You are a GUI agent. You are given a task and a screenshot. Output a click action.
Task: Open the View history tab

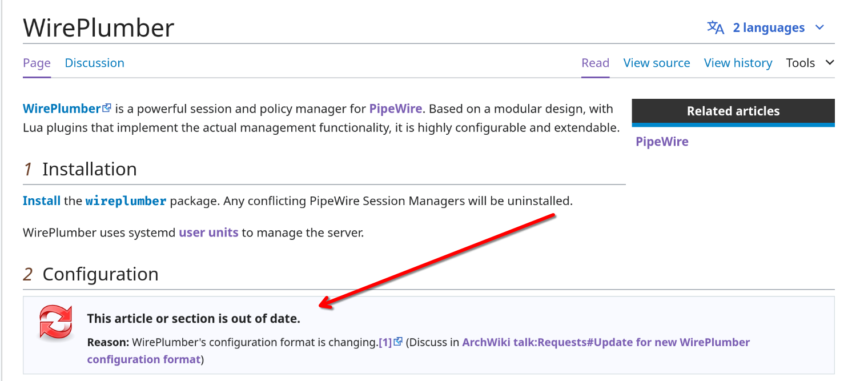(x=738, y=63)
